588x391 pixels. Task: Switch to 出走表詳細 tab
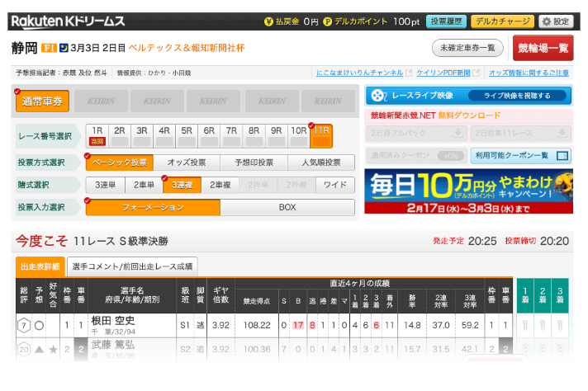pos(40,266)
